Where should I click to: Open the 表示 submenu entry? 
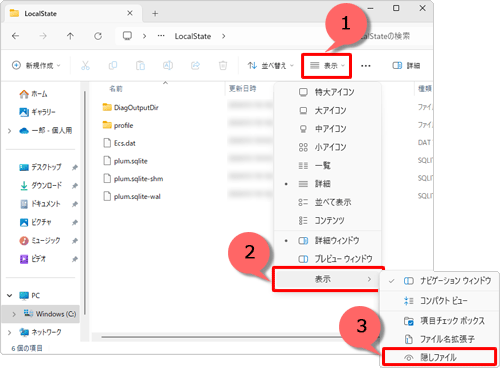[327, 279]
